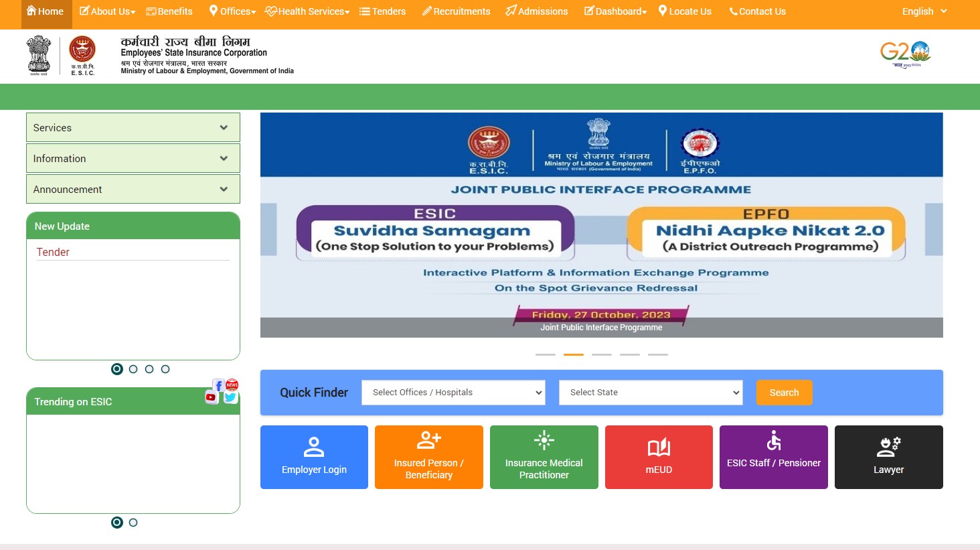The height and width of the screenshot is (550, 980).
Task: Open the Lawyer portal icon
Action: click(x=888, y=445)
